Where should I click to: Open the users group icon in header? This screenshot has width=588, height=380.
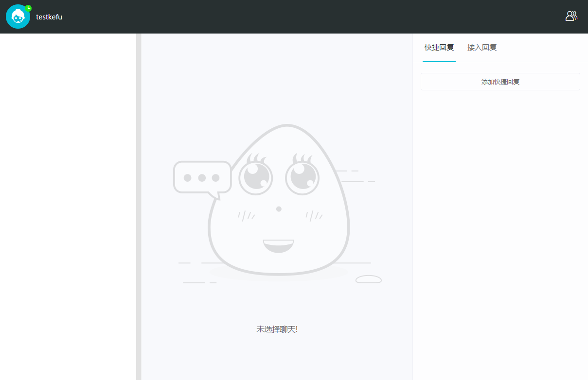(571, 16)
